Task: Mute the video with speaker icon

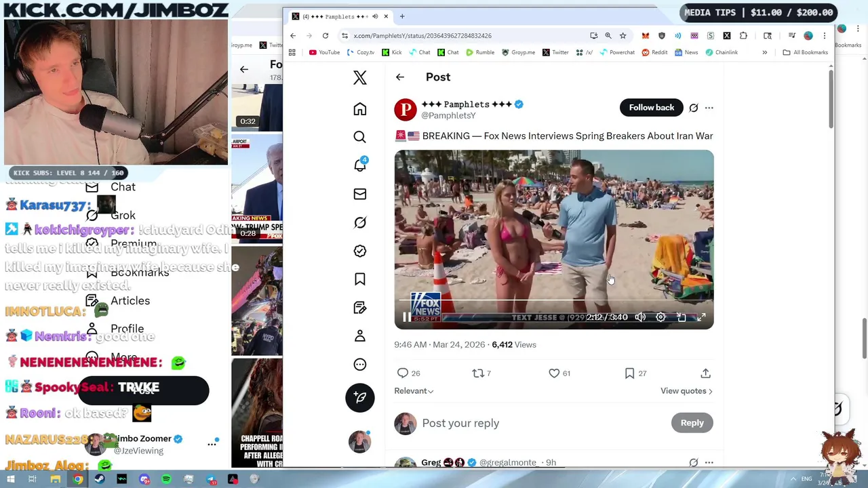Action: point(640,317)
